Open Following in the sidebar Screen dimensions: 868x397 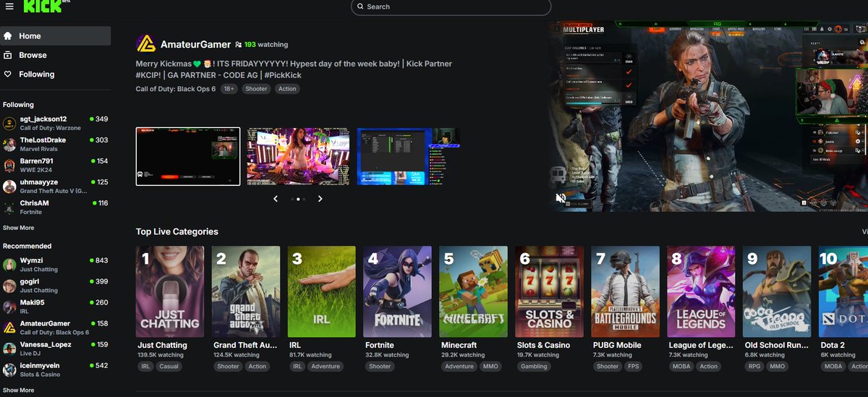[56, 74]
